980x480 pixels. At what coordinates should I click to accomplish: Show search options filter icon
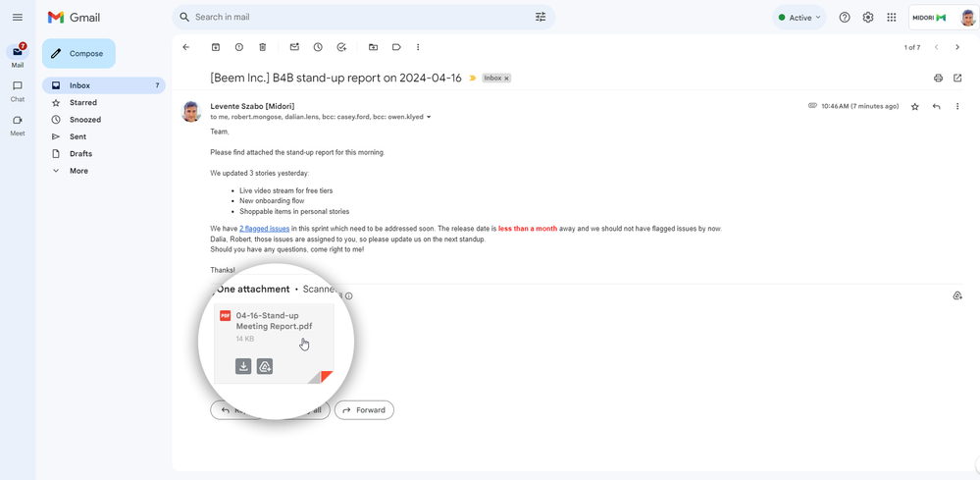541,17
